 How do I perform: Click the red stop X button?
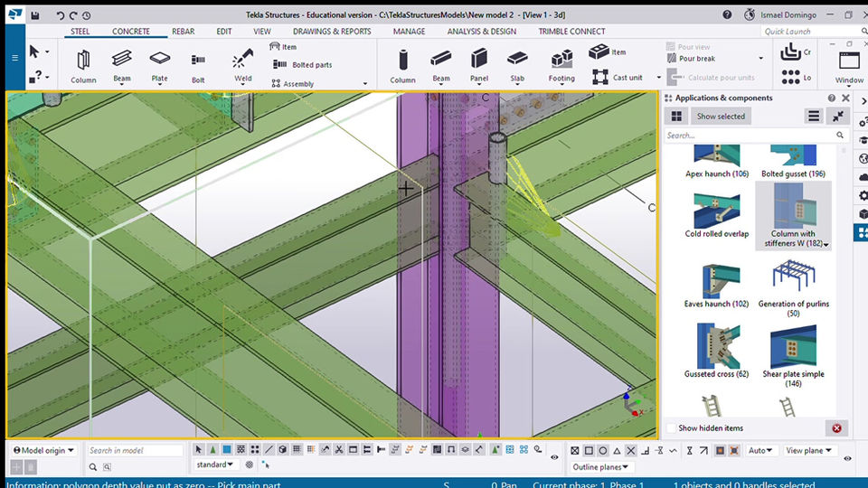tap(836, 428)
